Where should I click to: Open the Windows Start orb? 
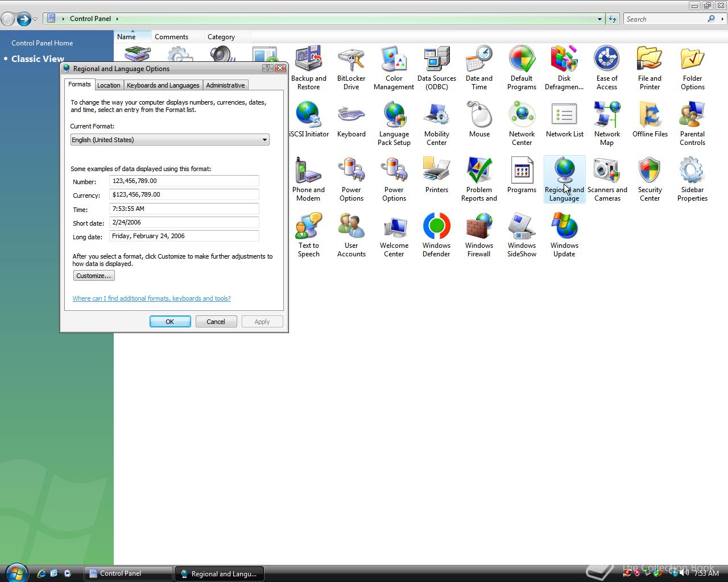pyautogui.click(x=16, y=572)
